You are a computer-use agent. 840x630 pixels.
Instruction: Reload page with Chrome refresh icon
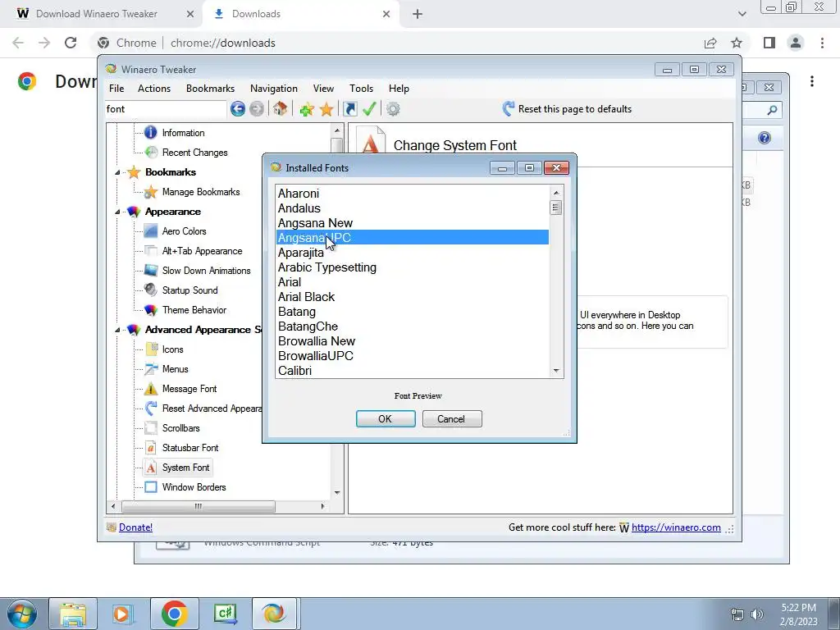click(x=71, y=43)
